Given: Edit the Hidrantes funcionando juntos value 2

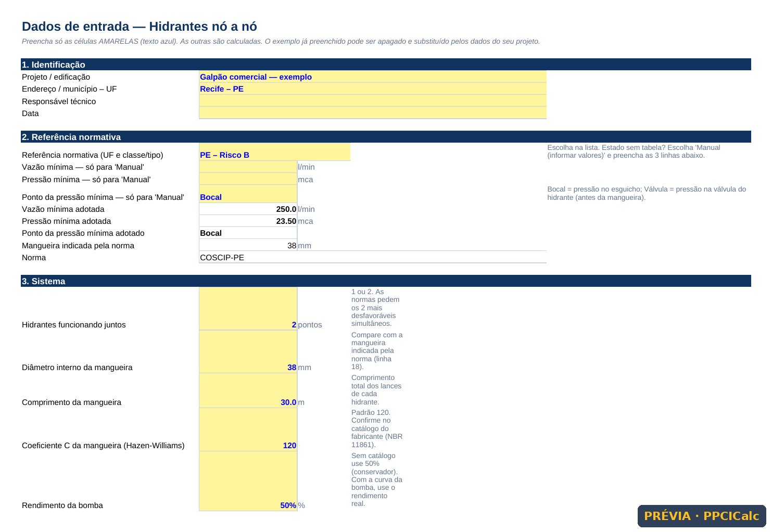Looking at the screenshot, I should (x=248, y=309).
